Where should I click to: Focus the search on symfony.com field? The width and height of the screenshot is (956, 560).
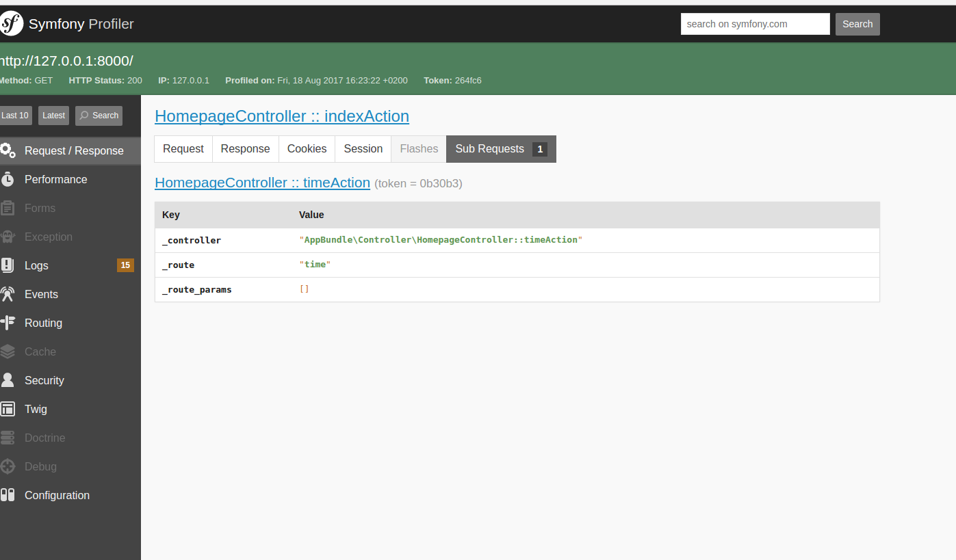[755, 24]
